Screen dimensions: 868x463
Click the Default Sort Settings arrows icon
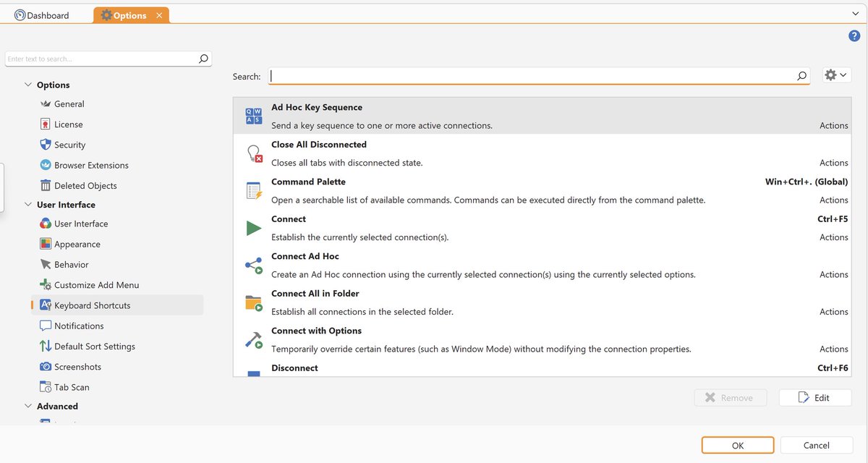click(46, 347)
